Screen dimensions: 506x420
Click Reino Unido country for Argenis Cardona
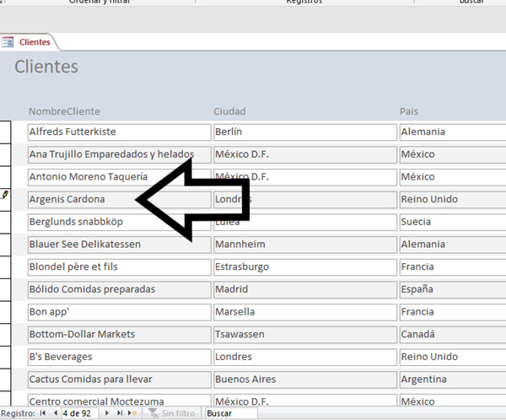click(x=453, y=200)
